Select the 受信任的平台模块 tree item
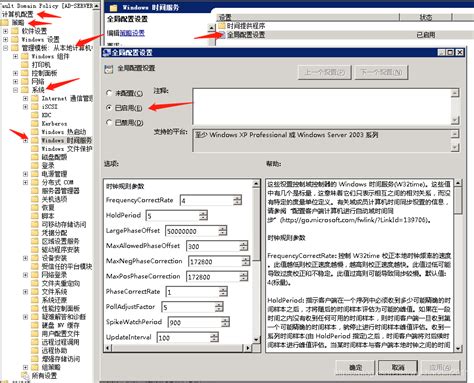 [67, 266]
